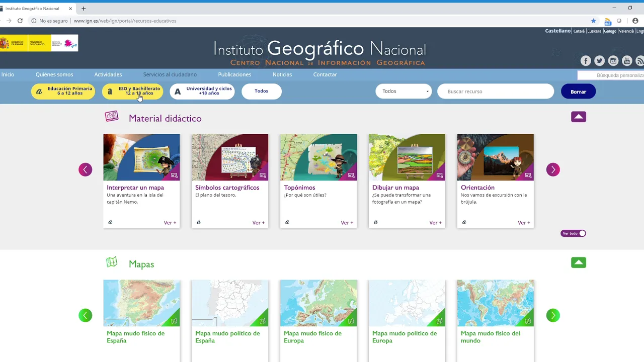This screenshot has height=362, width=644.
Task: Open the Facebook social icon
Action: point(586,61)
